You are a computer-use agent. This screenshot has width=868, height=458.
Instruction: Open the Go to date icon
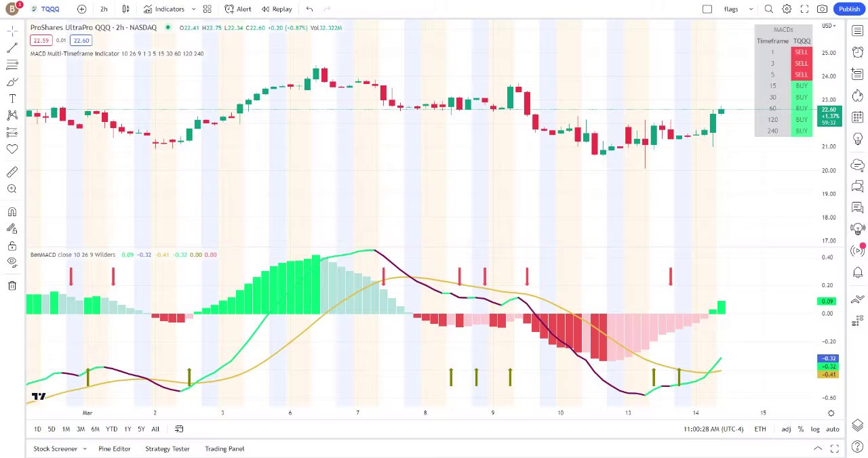(x=179, y=429)
